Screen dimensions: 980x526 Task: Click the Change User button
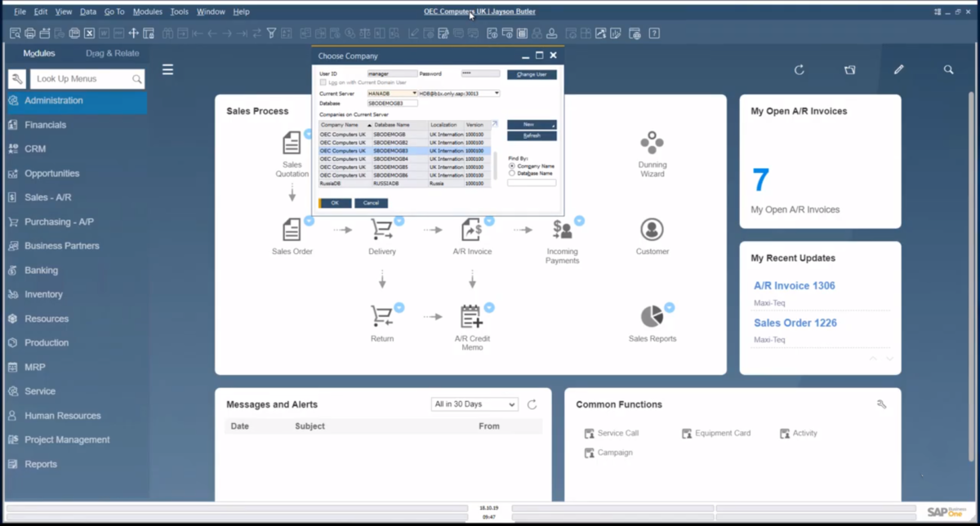[x=532, y=74]
